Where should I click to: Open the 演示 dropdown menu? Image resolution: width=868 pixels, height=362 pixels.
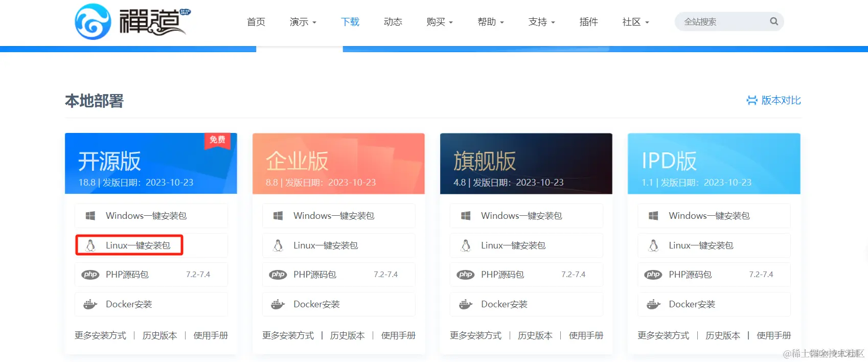303,22
